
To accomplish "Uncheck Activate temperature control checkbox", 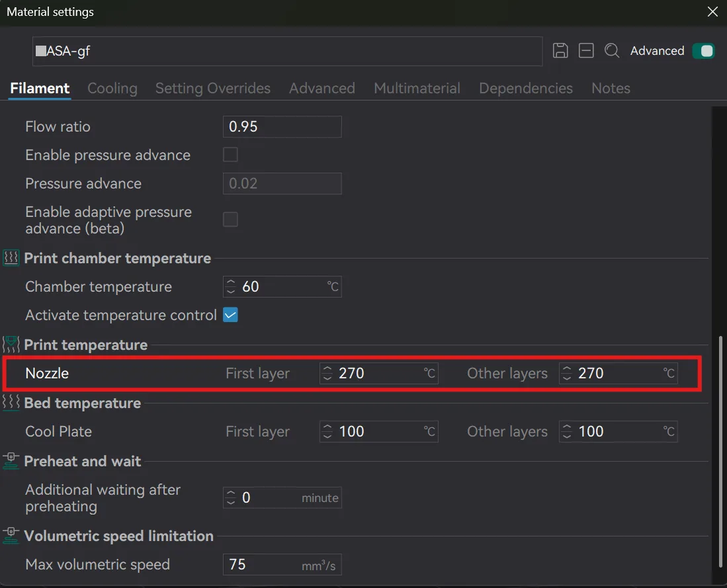I will tap(230, 315).
